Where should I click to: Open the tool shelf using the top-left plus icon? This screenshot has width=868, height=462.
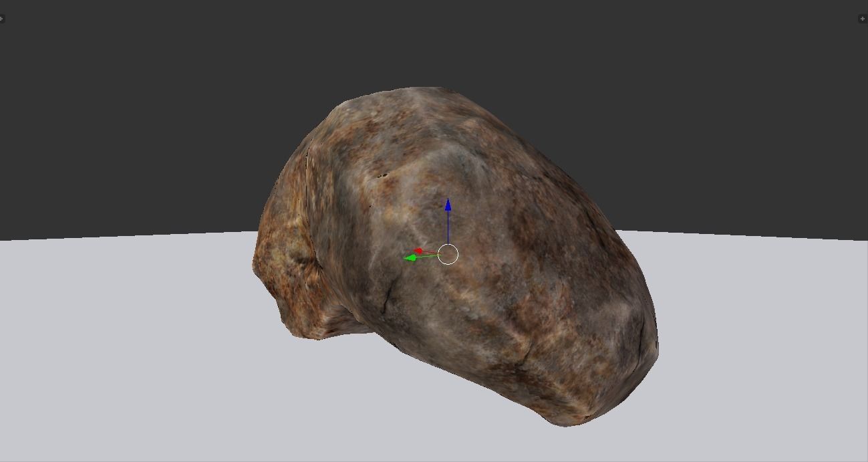[x=1, y=19]
